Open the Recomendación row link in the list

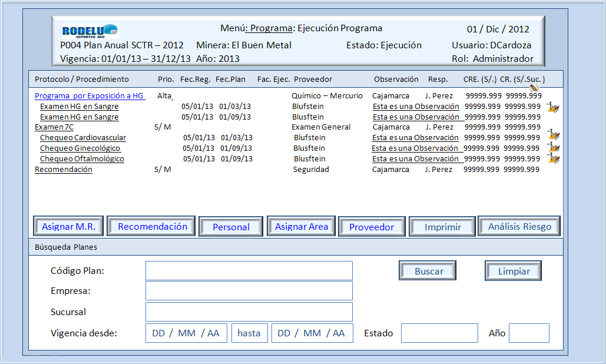[64, 169]
